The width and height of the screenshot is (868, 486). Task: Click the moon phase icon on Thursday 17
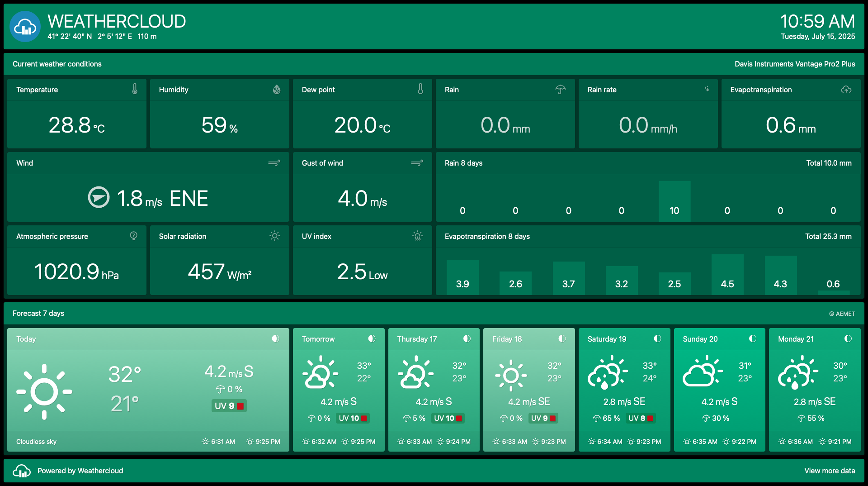click(x=467, y=338)
